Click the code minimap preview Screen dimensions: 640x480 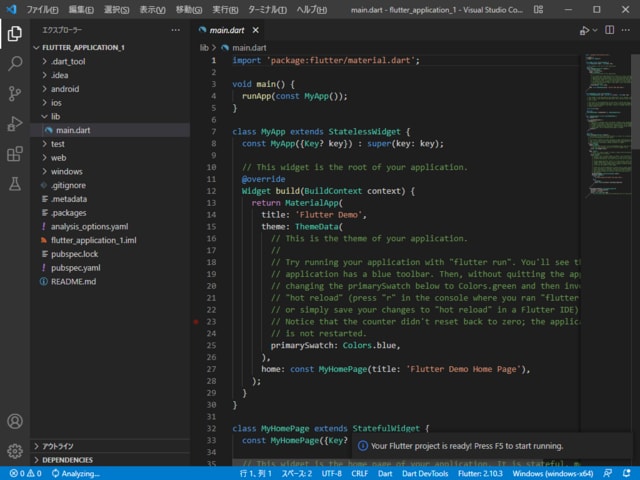[x=605, y=120]
